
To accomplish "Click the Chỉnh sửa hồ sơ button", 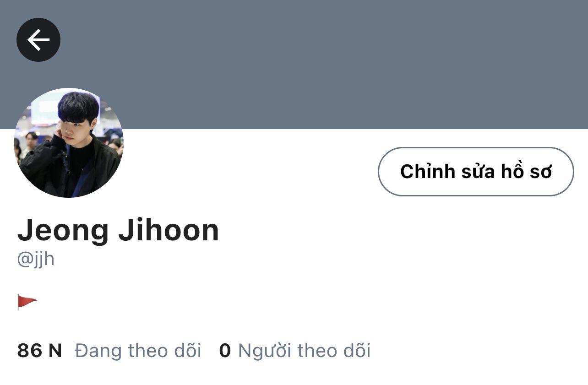I will click(x=476, y=172).
